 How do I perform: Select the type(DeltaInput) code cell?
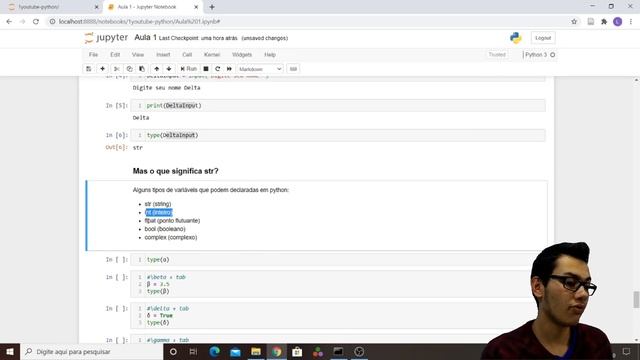338,135
